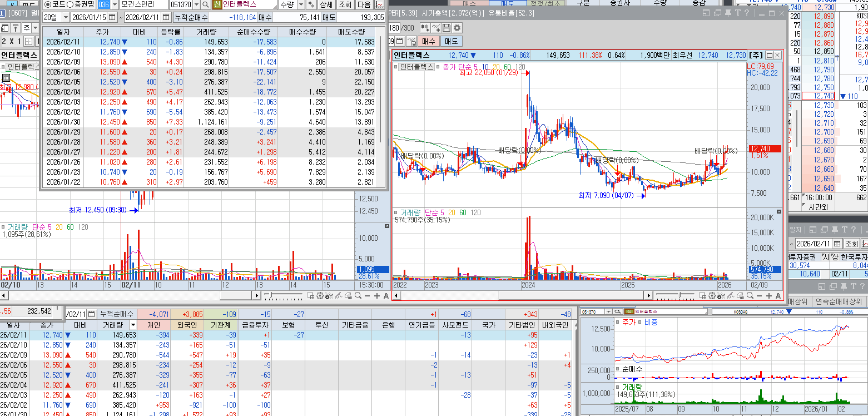
Task: Click the pin window icon in title bar
Action: tap(728, 13)
